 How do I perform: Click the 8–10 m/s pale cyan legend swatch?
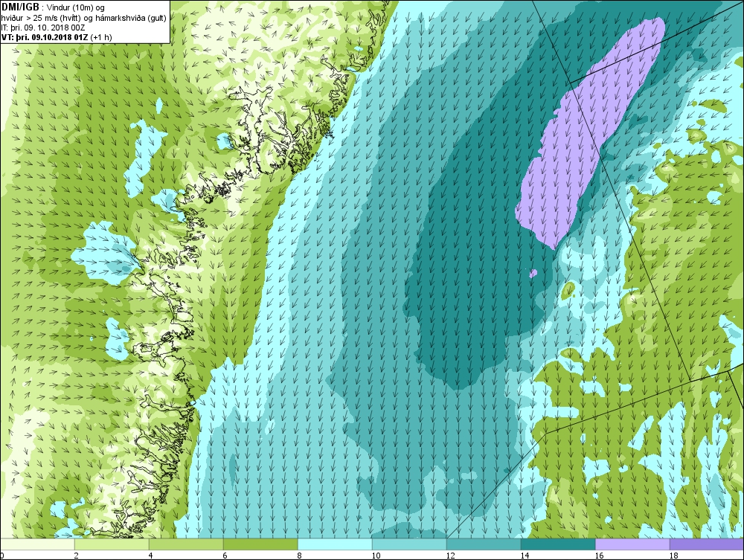tap(335, 544)
